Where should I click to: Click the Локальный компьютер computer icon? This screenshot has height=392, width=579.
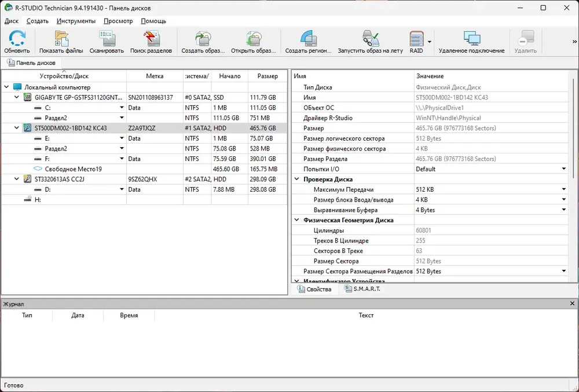pyautogui.click(x=17, y=87)
